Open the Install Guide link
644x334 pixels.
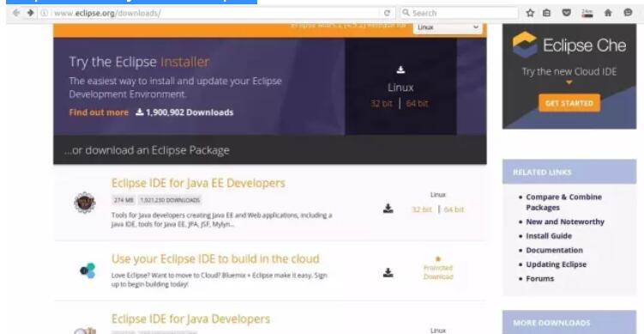[549, 236]
